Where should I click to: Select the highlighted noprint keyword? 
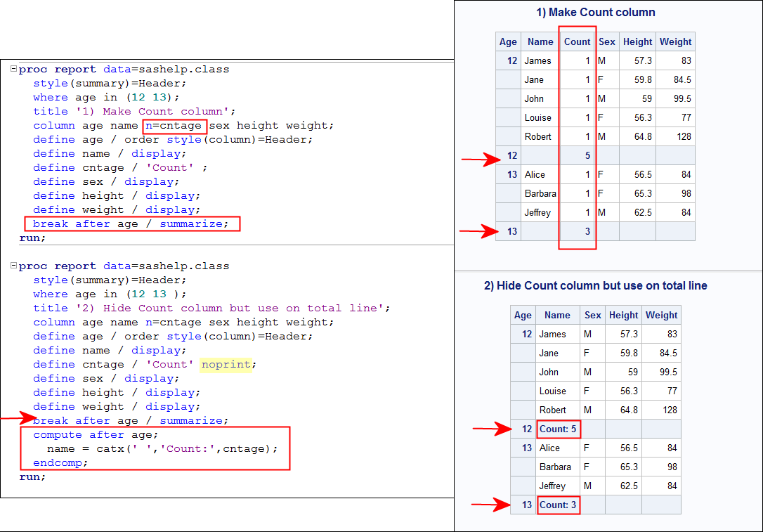pos(226,364)
